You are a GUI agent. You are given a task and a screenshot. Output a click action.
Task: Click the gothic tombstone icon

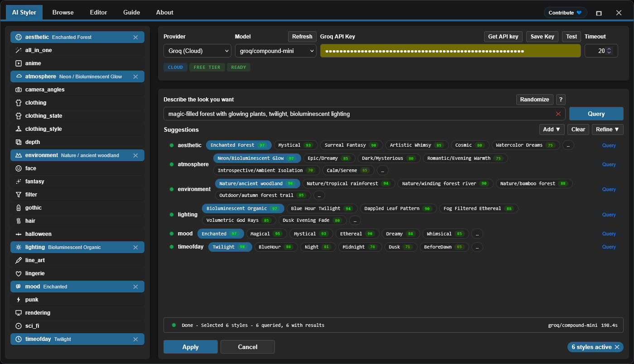(19, 208)
